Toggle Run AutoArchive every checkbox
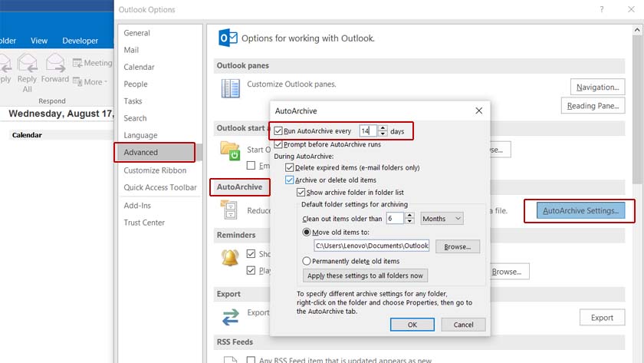Image resolution: width=644 pixels, height=363 pixels. coord(278,130)
